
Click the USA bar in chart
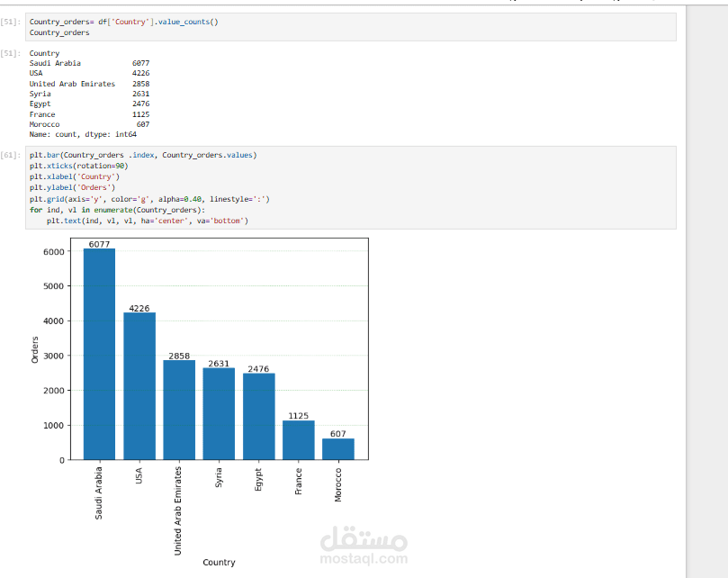[139, 386]
